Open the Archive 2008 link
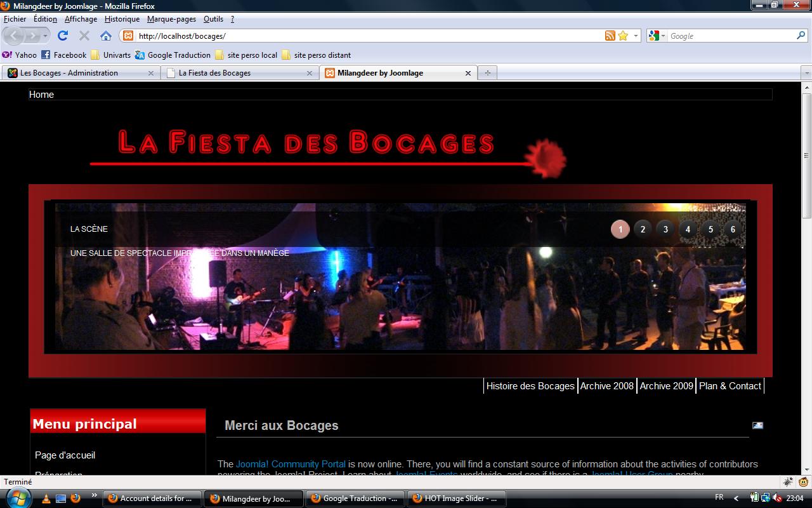 [x=606, y=386]
